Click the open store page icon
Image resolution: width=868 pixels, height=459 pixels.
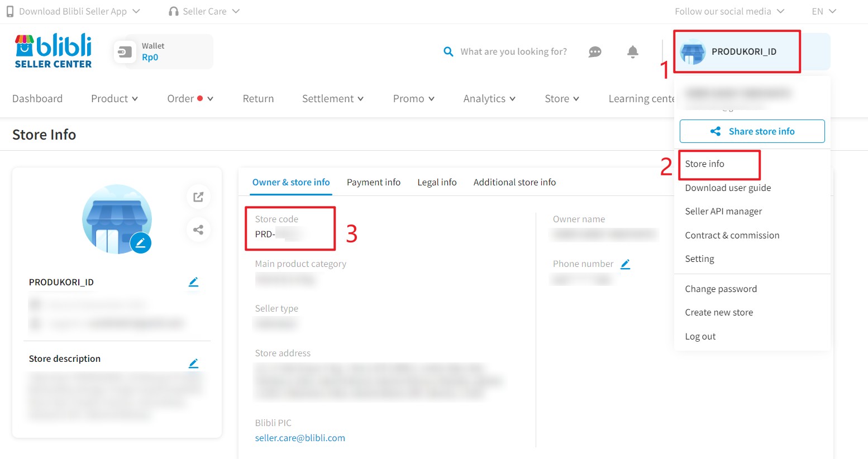click(x=198, y=197)
